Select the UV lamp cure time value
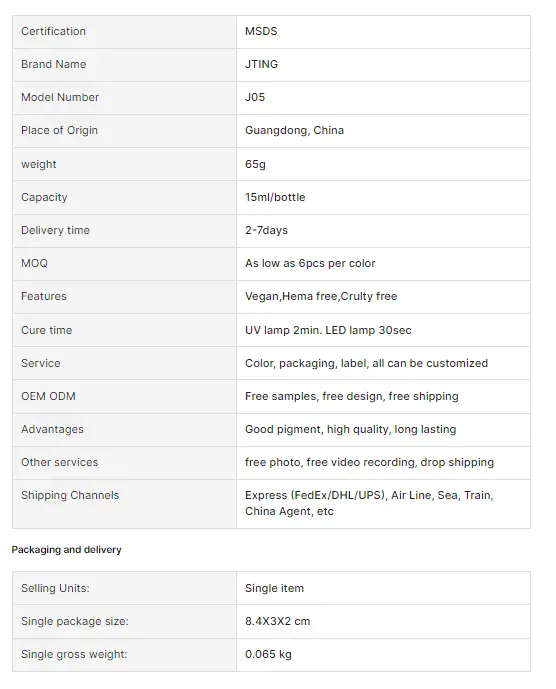This screenshot has width=556, height=689. tap(328, 330)
